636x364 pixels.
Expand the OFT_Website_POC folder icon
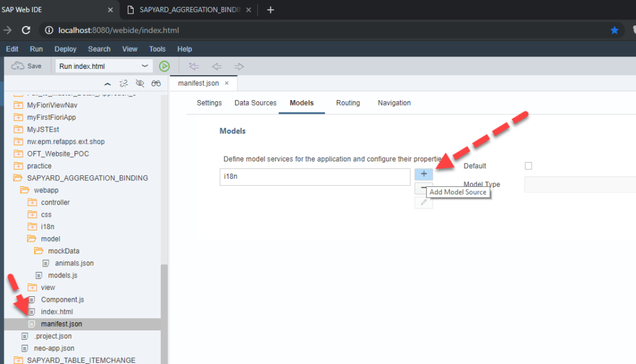point(18,154)
